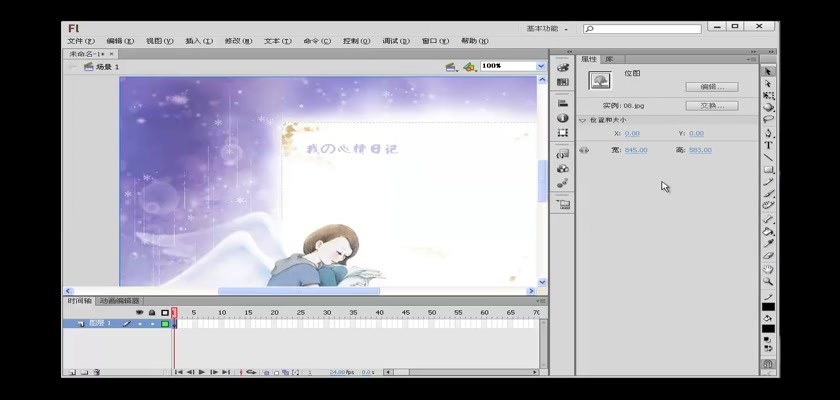Pick the Pencil tool

click(768, 182)
